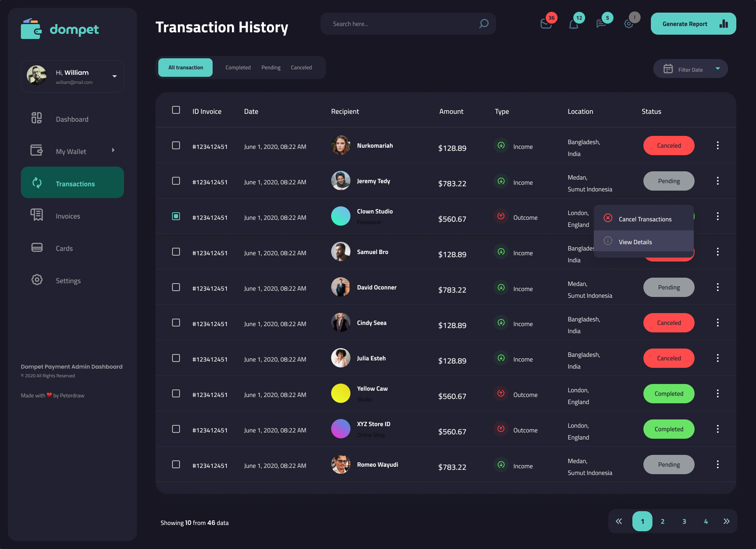Open three-dot menu for Nurkomariah row

coord(717,145)
